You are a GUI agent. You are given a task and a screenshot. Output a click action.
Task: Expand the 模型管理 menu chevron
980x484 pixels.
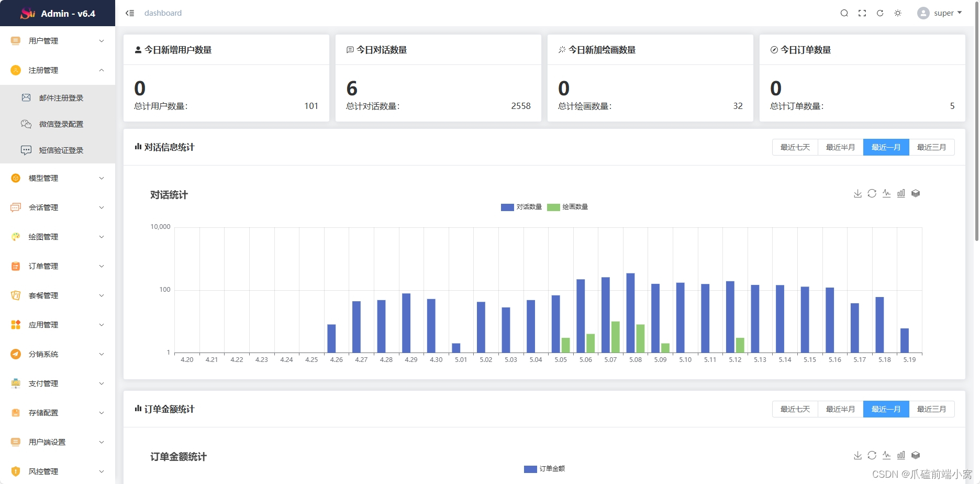point(102,178)
